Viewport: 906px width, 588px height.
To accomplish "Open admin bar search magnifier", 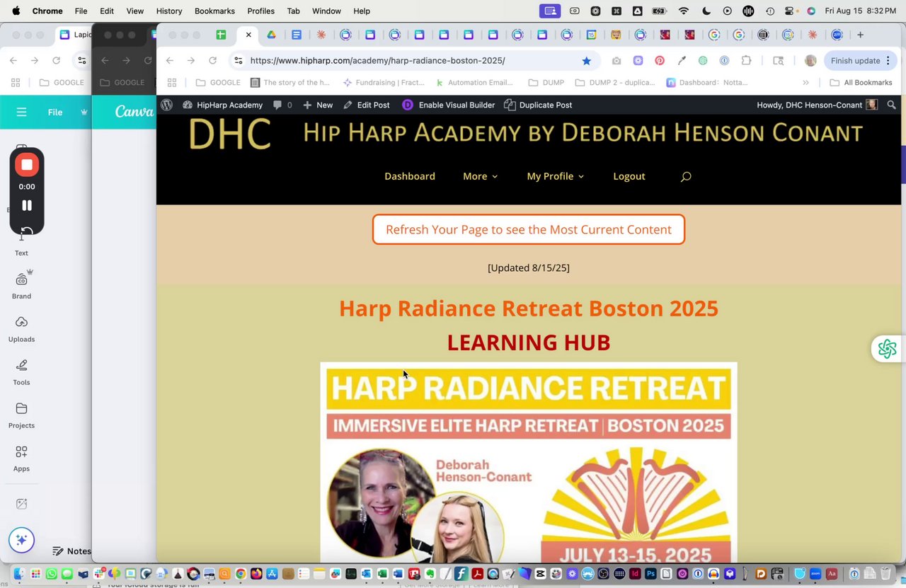I will tap(892, 105).
